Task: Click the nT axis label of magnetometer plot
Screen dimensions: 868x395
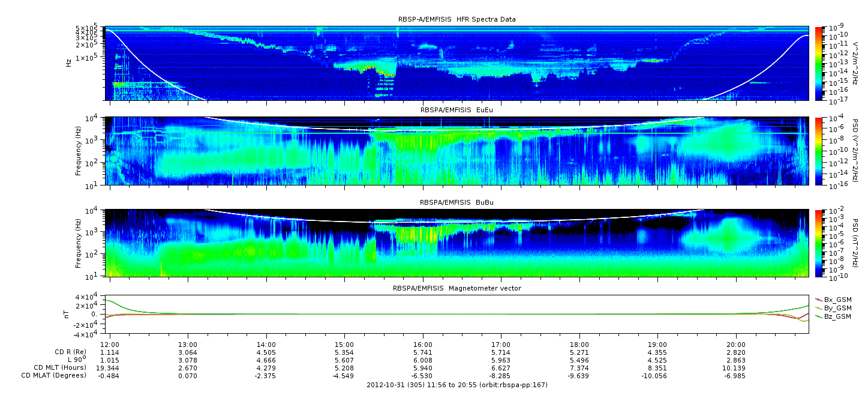Action: click(x=68, y=314)
